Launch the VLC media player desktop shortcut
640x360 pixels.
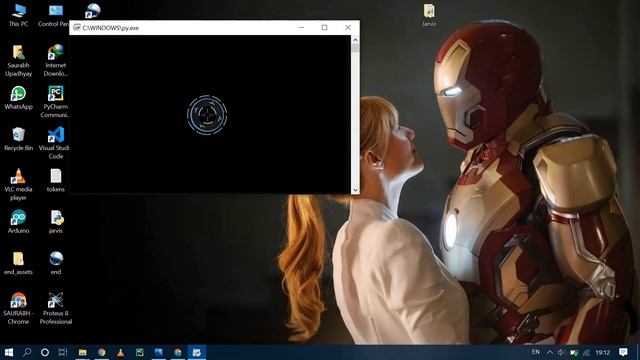18,184
